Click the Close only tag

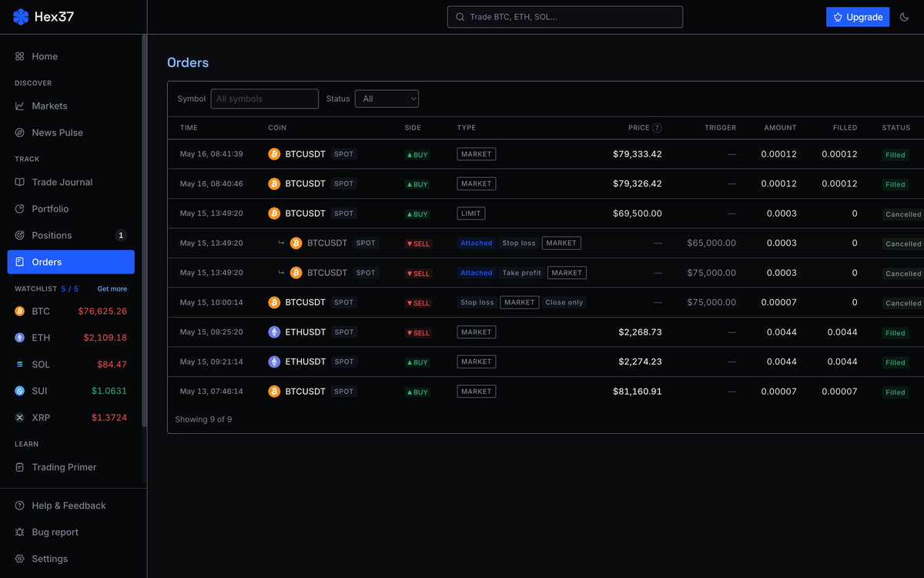(564, 302)
